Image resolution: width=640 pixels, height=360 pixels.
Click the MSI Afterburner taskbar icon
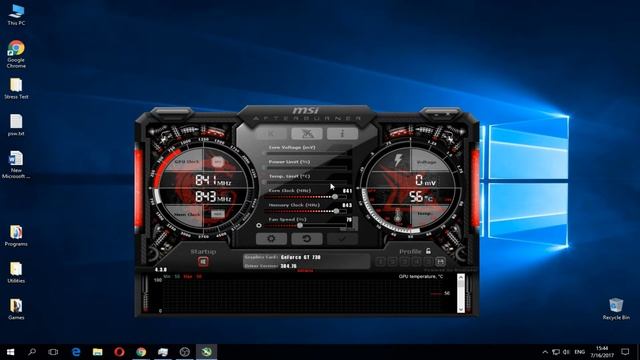pyautogui.click(x=207, y=351)
